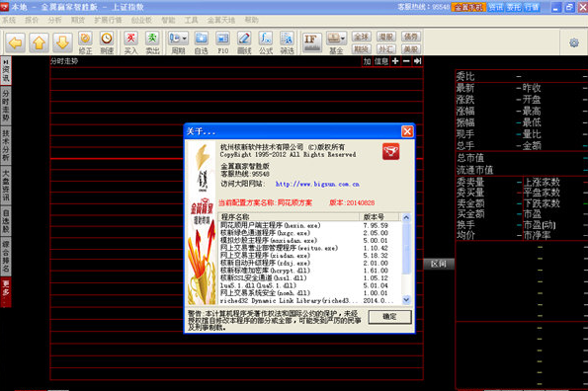Open the 公式 formula icon

coord(266,42)
